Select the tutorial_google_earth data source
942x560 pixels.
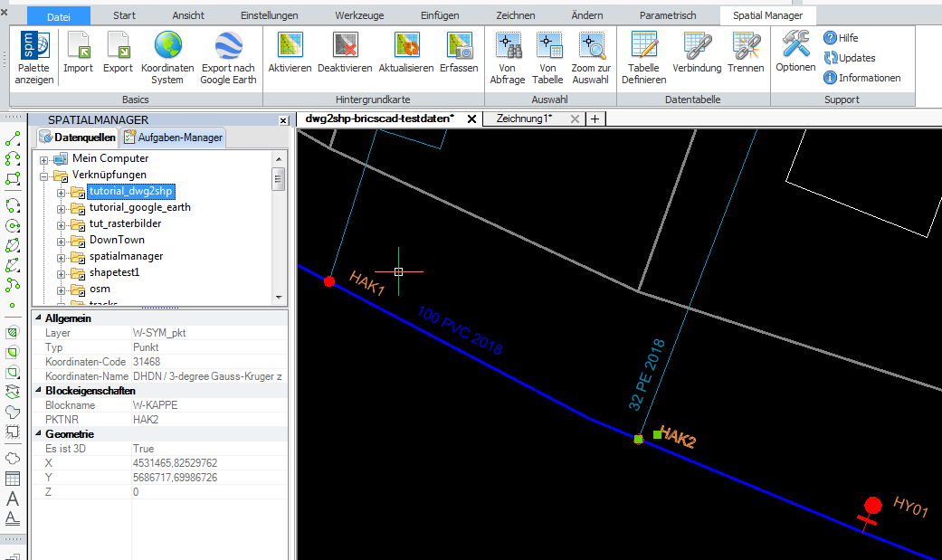coord(140,207)
